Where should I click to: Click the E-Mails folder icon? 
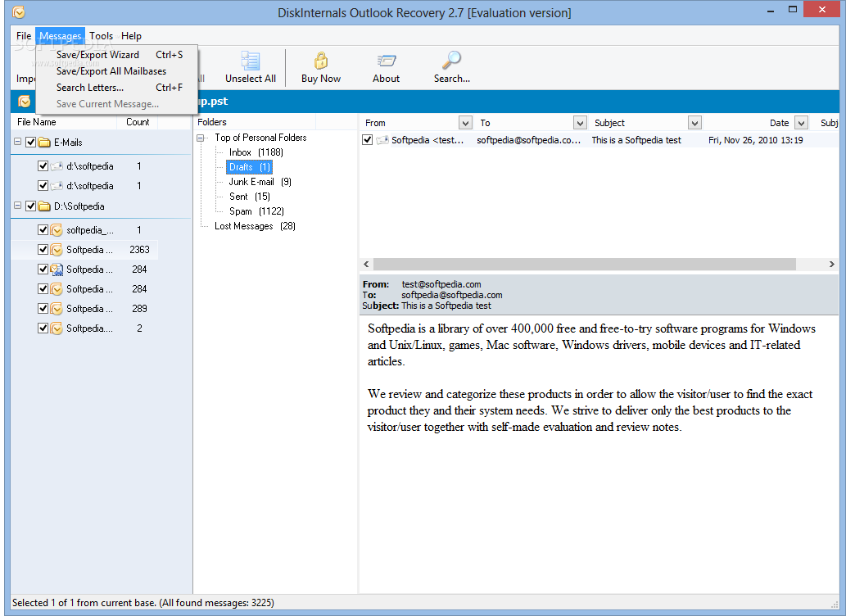[x=44, y=143]
